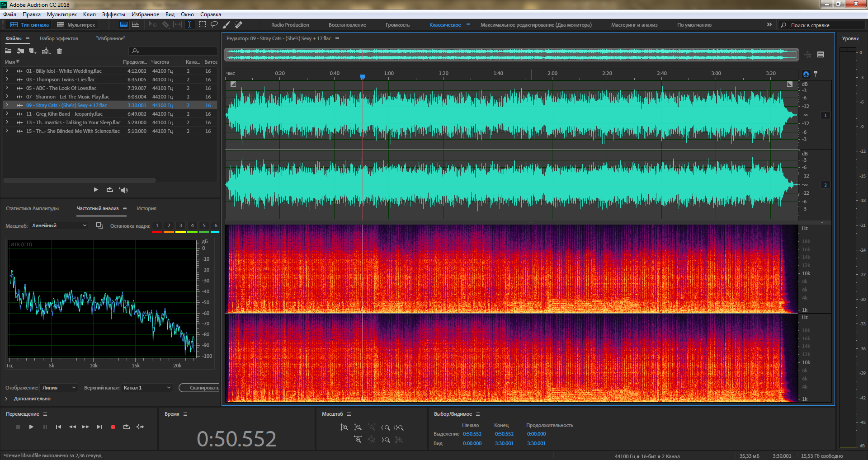Open the Масштаб Линейный dropdown

click(59, 225)
